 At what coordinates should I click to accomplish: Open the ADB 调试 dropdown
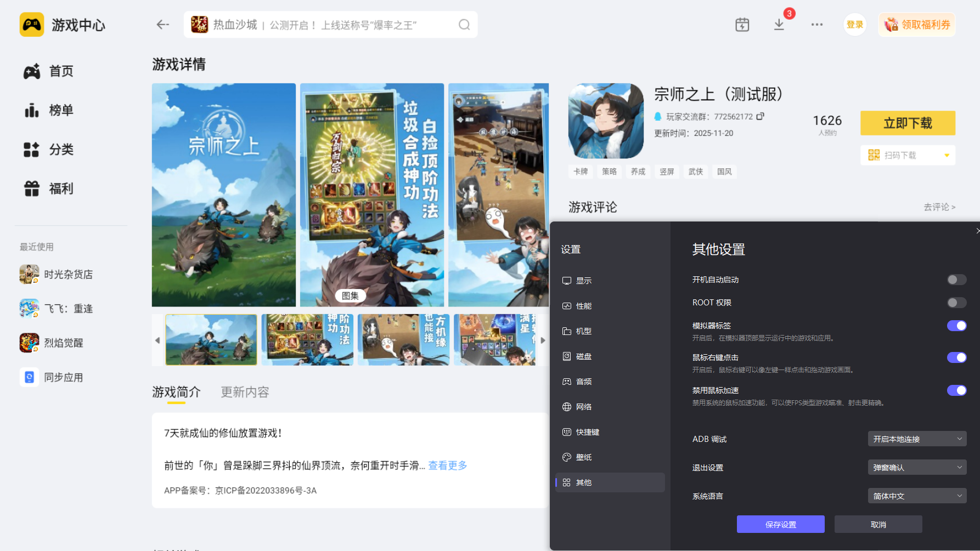916,439
